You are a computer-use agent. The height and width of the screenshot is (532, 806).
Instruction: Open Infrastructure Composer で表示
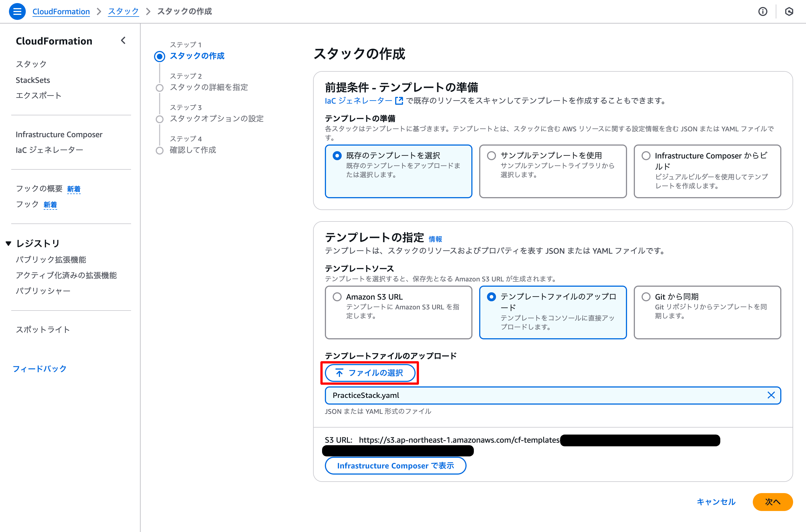pos(395,465)
